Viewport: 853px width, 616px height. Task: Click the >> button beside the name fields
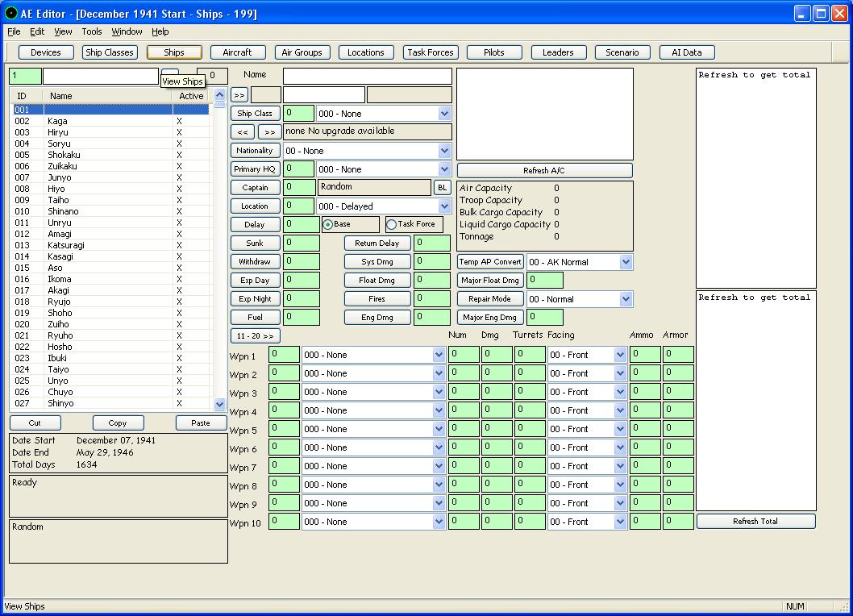(239, 94)
